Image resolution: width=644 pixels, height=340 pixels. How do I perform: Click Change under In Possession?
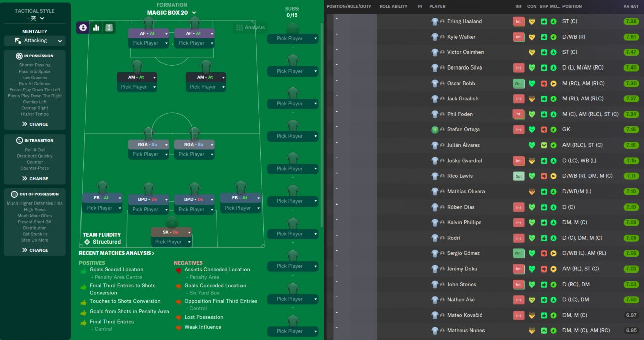coord(35,124)
